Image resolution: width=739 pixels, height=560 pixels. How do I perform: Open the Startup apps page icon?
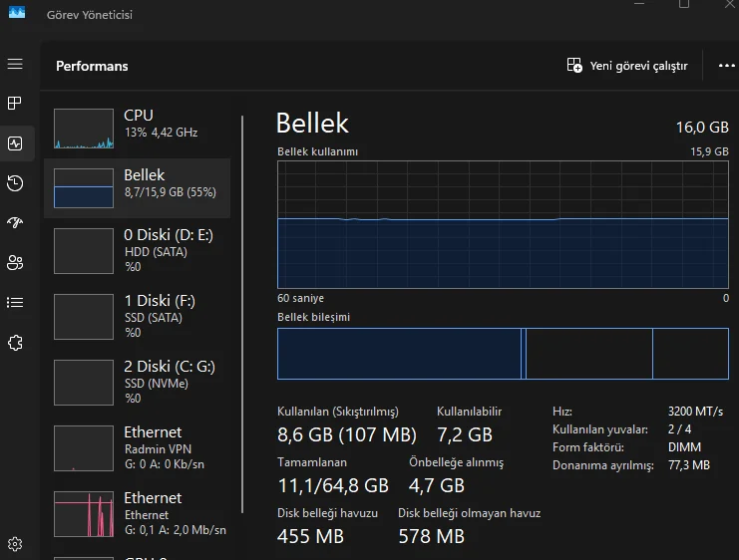tap(15, 222)
